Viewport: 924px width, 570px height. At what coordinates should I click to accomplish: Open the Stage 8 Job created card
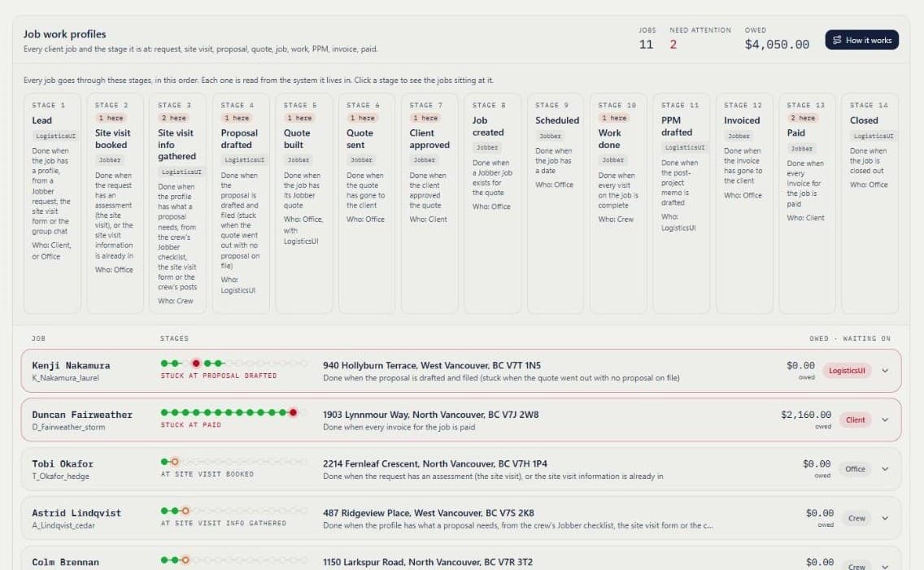click(493, 203)
